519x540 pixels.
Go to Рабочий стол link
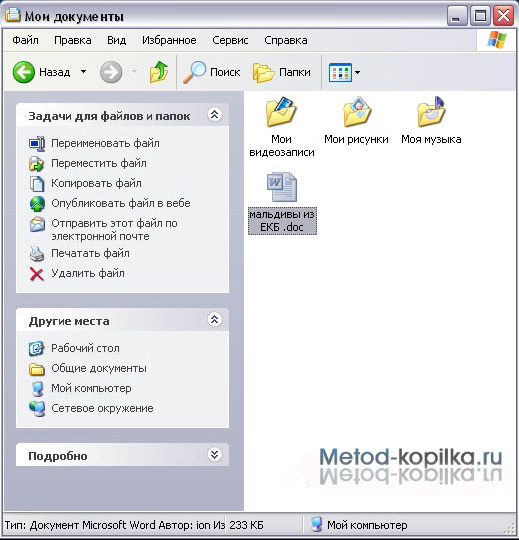tap(85, 349)
